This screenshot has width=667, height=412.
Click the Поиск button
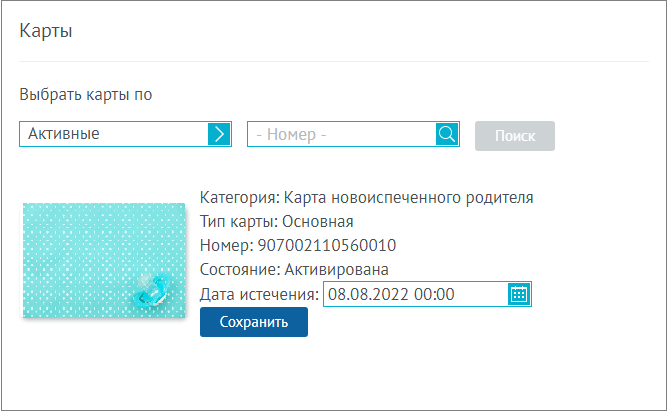click(x=515, y=136)
